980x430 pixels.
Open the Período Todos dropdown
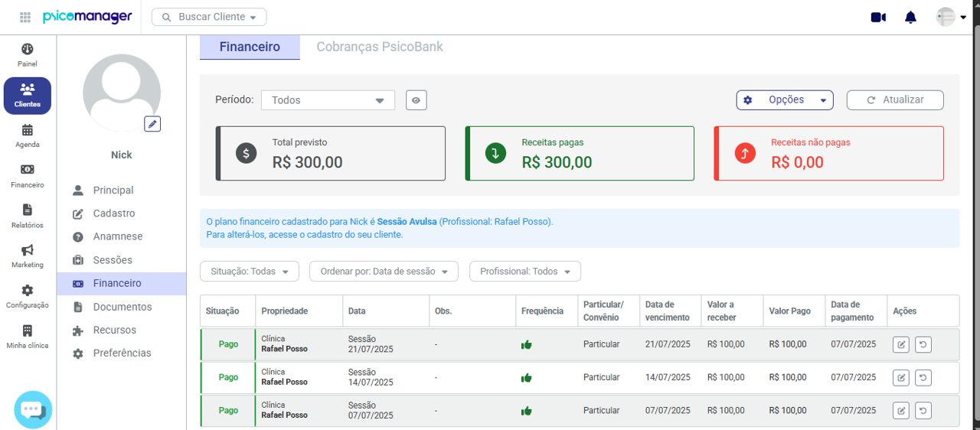pos(328,100)
